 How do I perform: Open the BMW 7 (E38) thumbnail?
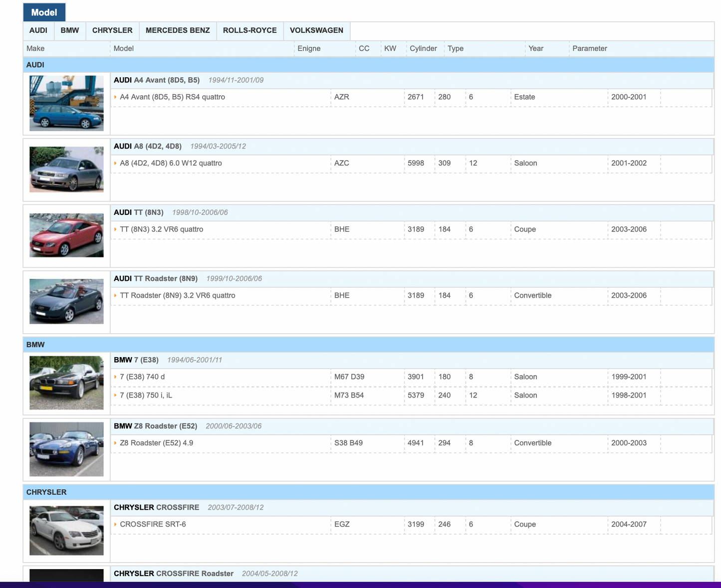tap(66, 383)
